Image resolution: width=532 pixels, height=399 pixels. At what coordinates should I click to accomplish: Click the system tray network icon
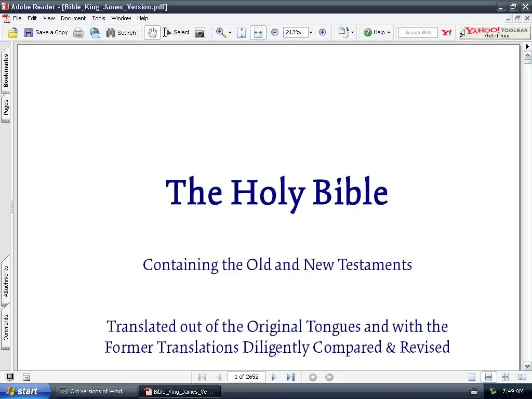point(494,392)
